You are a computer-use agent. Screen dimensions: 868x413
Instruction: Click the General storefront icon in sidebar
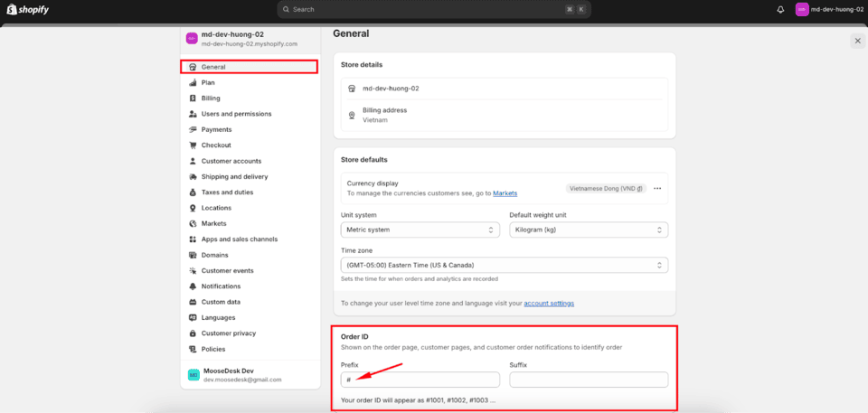pos(193,67)
